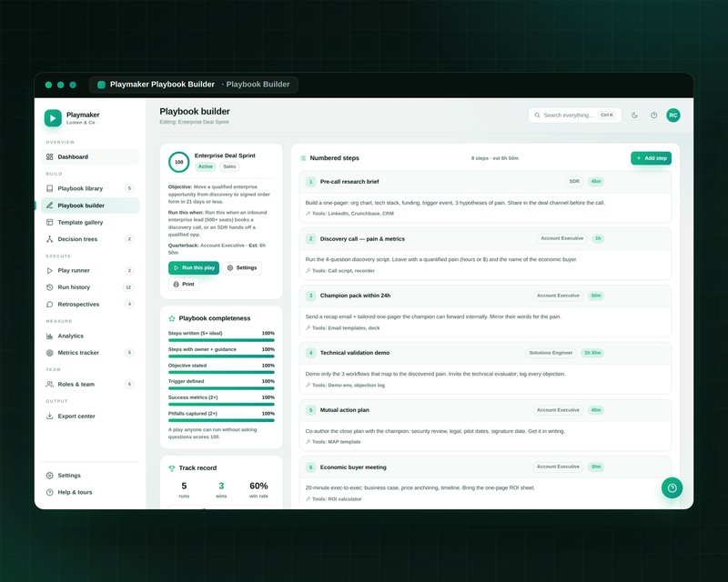The height and width of the screenshot is (582, 728).
Task: Click the plus icon on Add step
Action: 639,158
